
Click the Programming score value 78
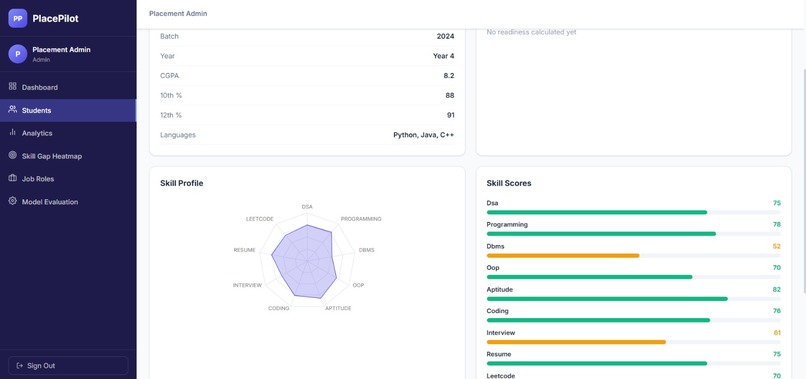[x=776, y=225]
